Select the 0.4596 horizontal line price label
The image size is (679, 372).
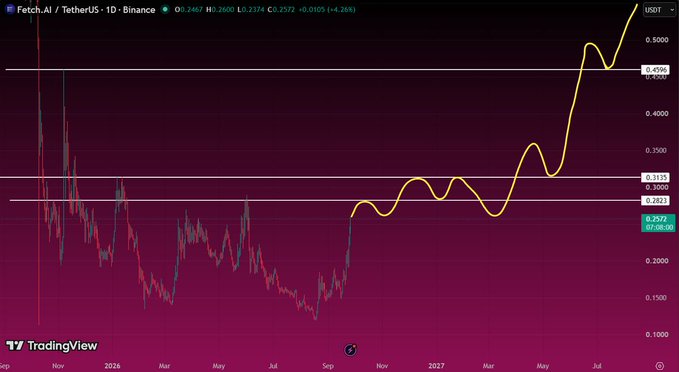[656, 69]
